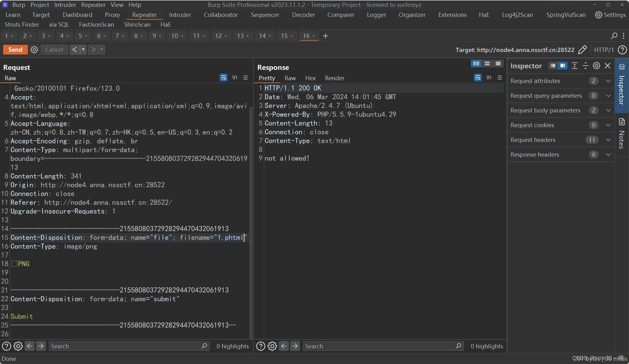The image size is (629, 364).
Task: Jump to next request search match
Action: 41,346
